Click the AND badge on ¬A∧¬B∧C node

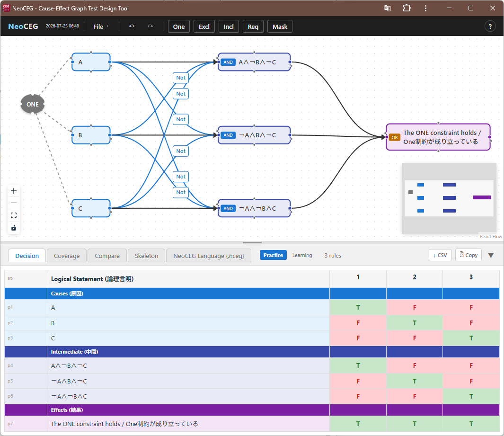(x=228, y=208)
